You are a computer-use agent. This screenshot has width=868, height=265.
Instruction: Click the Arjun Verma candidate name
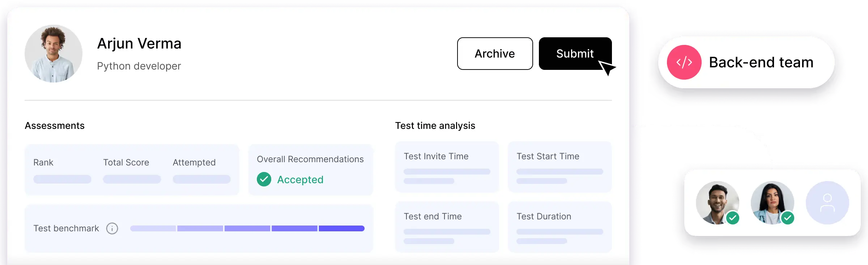(139, 43)
